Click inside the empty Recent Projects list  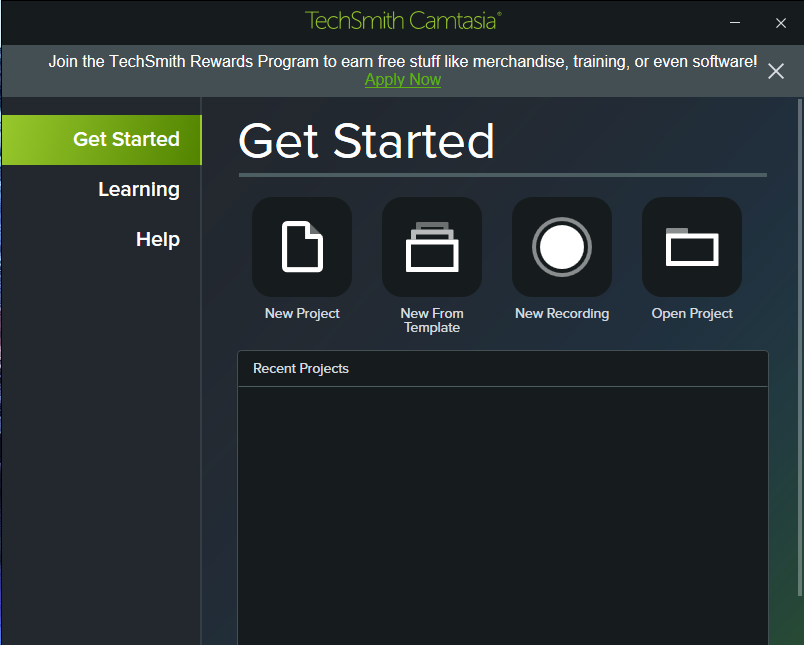point(502,510)
